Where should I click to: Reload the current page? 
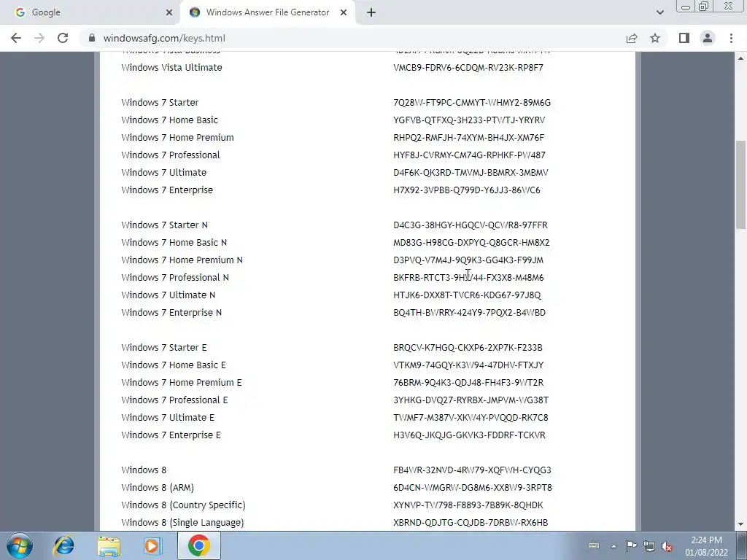(63, 38)
